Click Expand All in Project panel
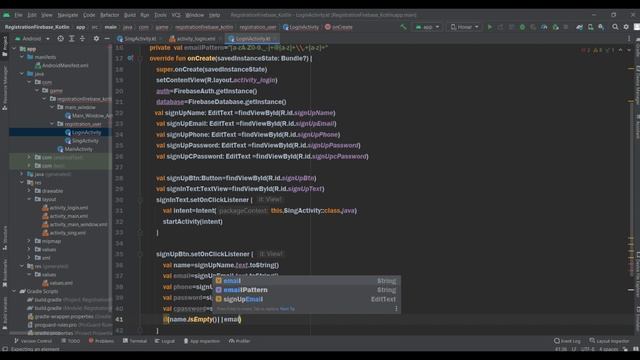The width and height of the screenshot is (640, 360). pos(71,38)
